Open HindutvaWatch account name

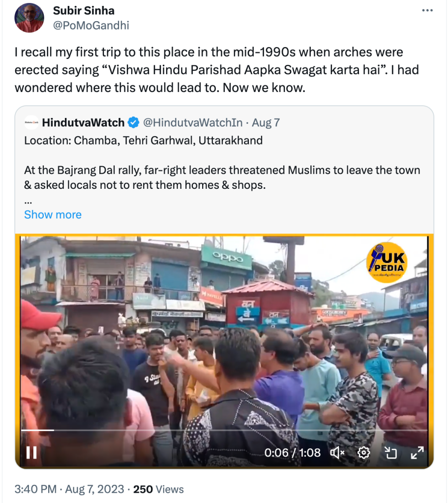click(84, 122)
